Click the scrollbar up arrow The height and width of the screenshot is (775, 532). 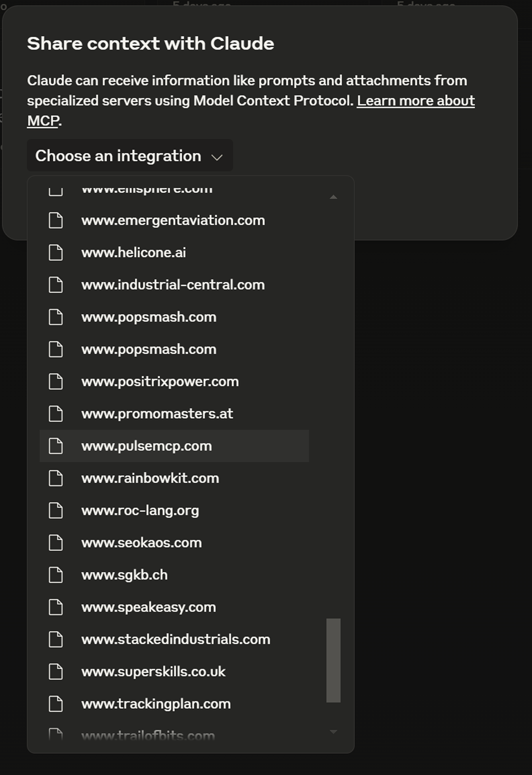point(333,197)
